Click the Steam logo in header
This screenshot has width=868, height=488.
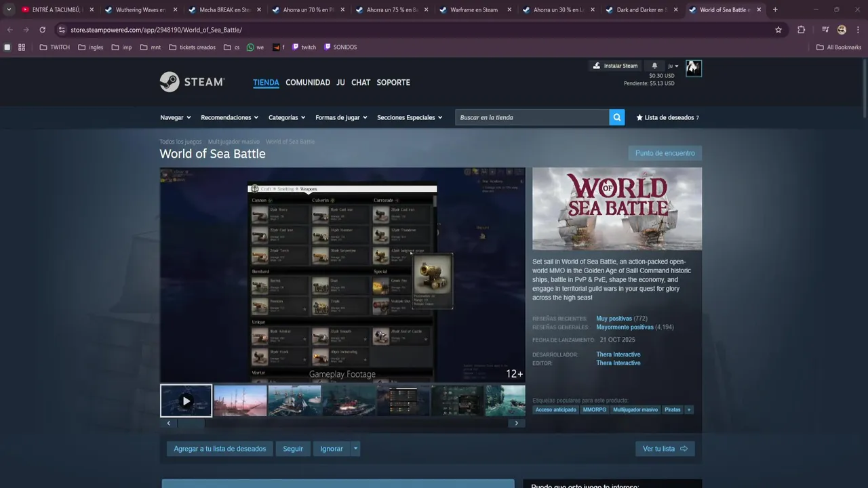192,82
